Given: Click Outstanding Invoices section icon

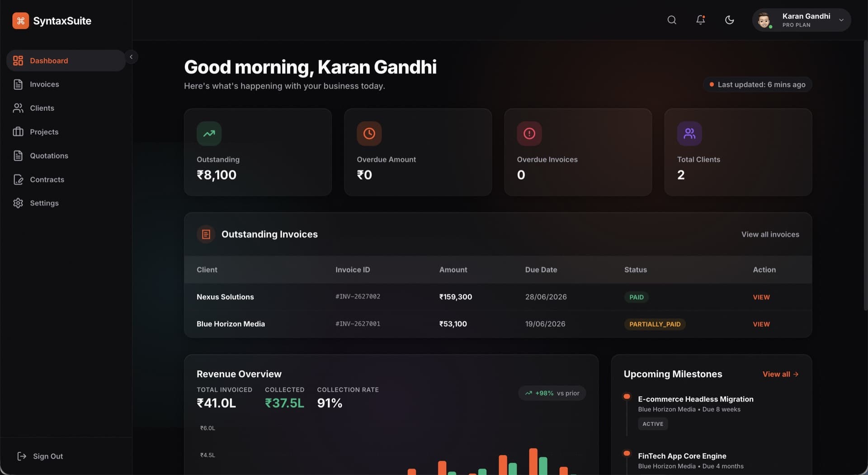Looking at the screenshot, I should (x=206, y=234).
